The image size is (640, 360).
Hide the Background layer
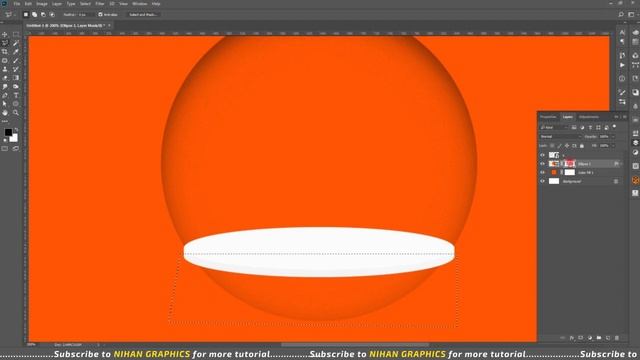(542, 181)
